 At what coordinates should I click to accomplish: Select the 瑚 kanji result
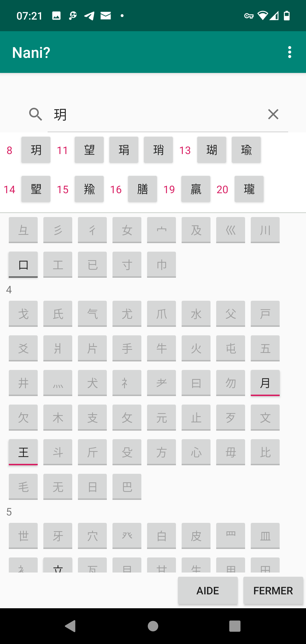(212, 150)
